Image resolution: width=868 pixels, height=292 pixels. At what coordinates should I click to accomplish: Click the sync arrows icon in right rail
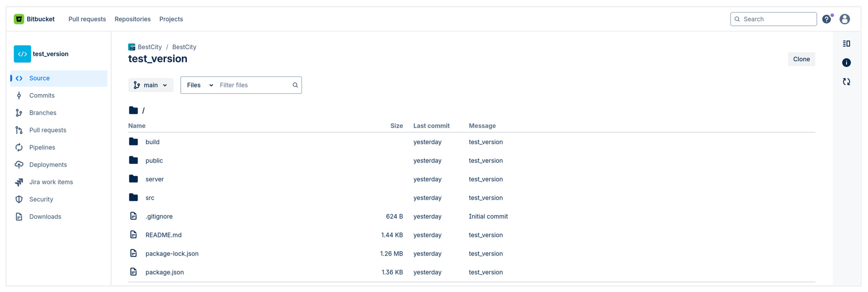pos(846,82)
